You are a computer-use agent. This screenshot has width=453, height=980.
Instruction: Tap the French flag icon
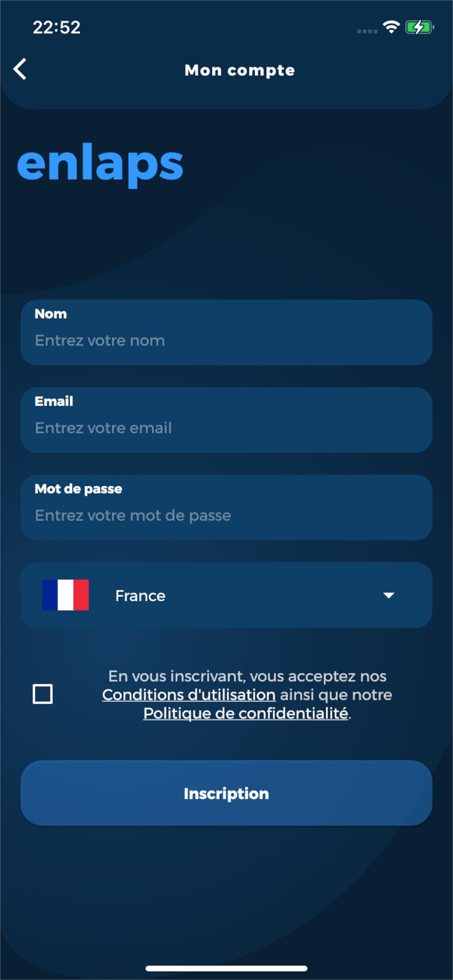pyautogui.click(x=66, y=595)
